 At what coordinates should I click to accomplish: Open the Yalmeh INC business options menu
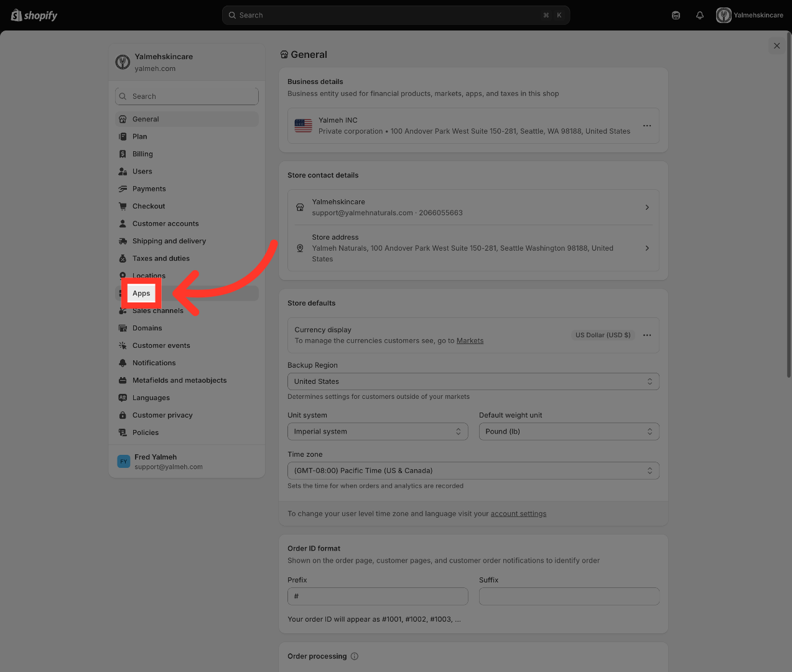647,126
